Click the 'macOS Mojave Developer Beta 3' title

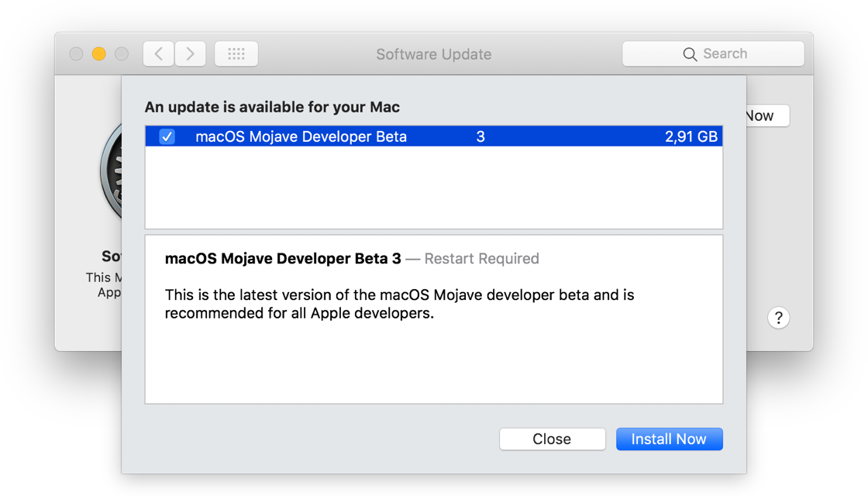283,259
